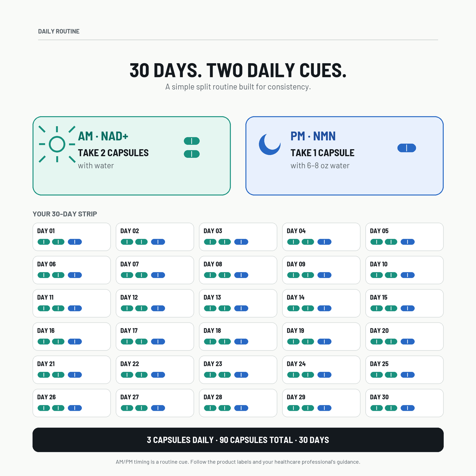Click the second green capsule on Day 13
This screenshot has height=476, width=476.
click(x=225, y=308)
